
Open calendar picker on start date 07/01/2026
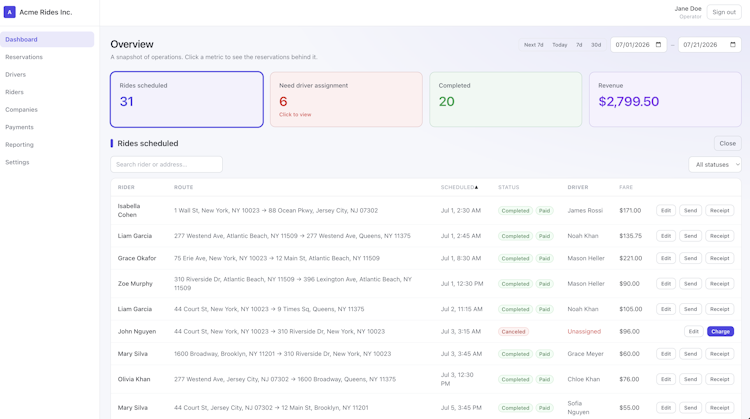pos(658,44)
